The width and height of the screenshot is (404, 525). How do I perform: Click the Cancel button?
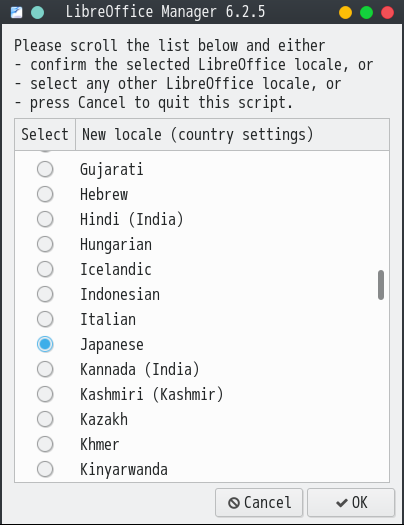click(259, 503)
